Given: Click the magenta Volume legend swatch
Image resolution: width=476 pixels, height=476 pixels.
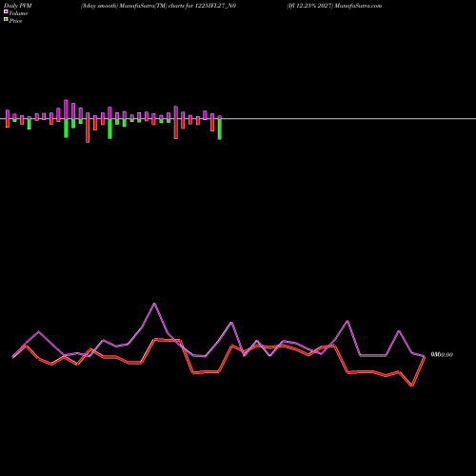Looking at the screenshot, I should 6,11.
